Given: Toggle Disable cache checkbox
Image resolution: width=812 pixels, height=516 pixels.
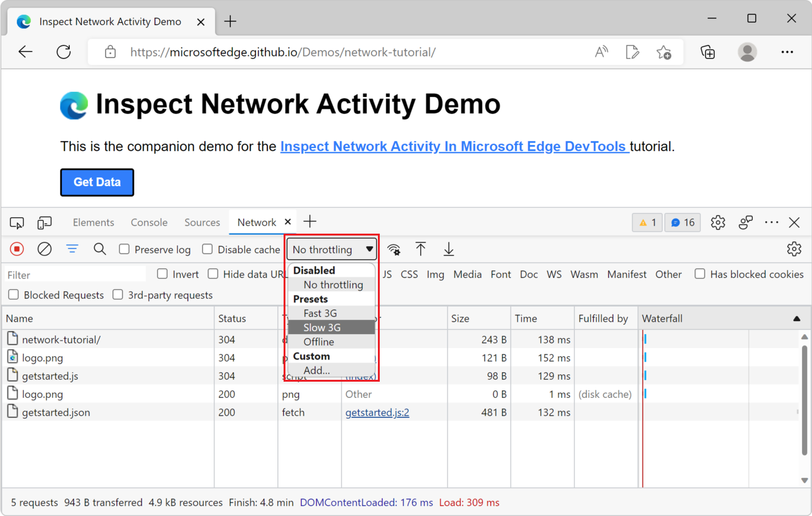Looking at the screenshot, I should (x=207, y=249).
